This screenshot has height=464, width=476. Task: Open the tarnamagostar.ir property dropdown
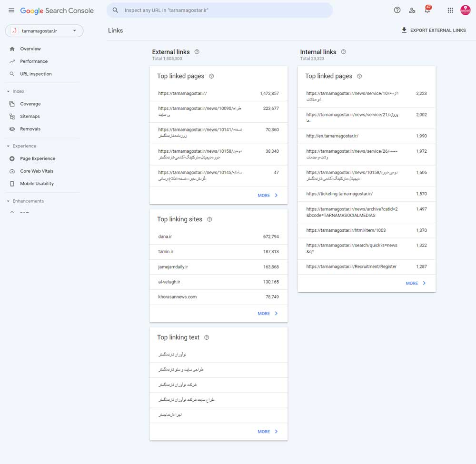(44, 31)
